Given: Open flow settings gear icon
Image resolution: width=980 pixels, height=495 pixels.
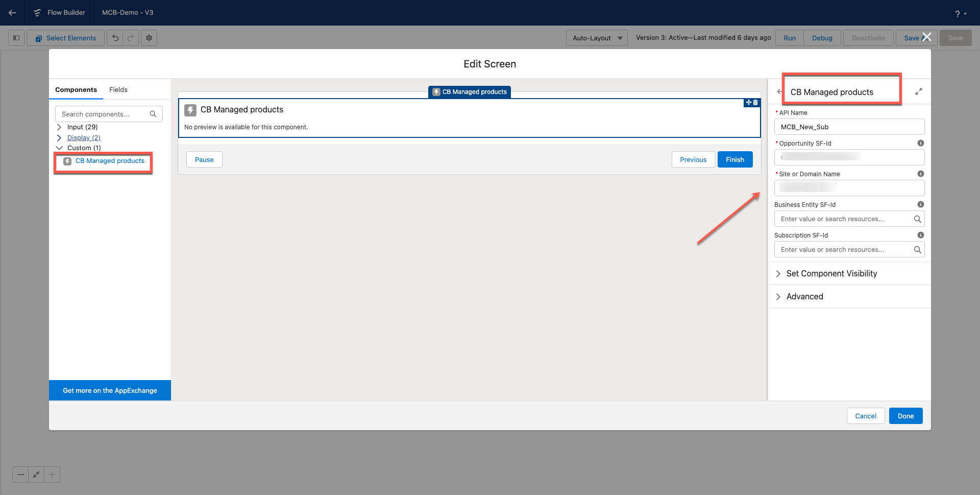Looking at the screenshot, I should 149,38.
